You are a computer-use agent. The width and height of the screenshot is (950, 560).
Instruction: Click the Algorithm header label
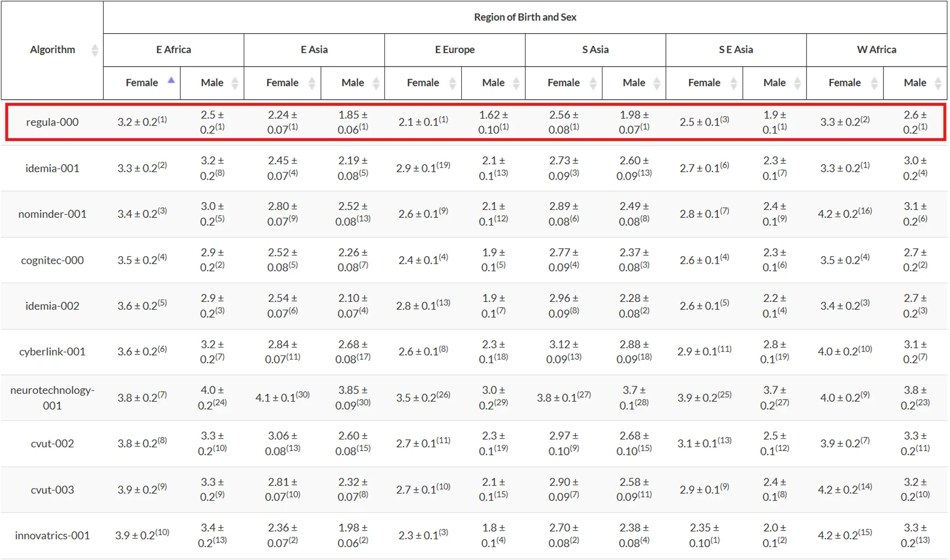53,50
